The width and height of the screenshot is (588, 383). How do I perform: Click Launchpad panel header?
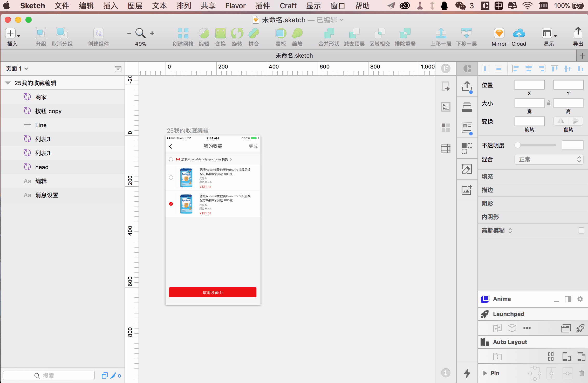533,314
